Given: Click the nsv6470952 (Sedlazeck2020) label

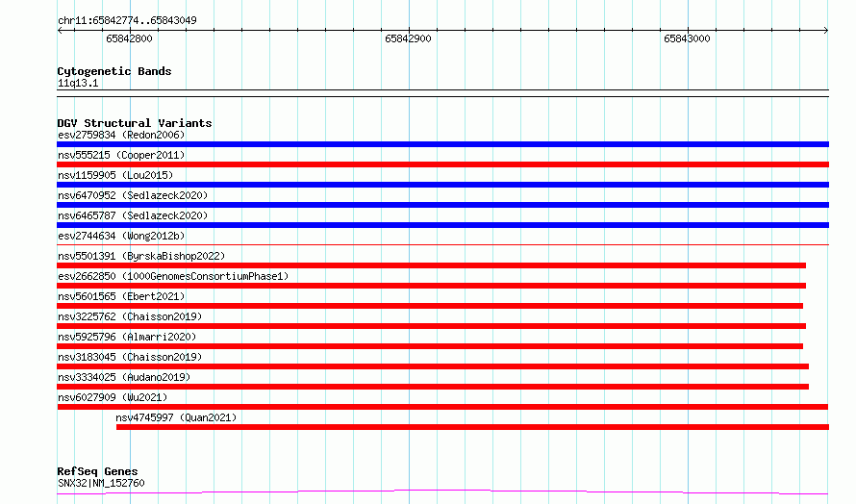Looking at the screenshot, I should [133, 195].
